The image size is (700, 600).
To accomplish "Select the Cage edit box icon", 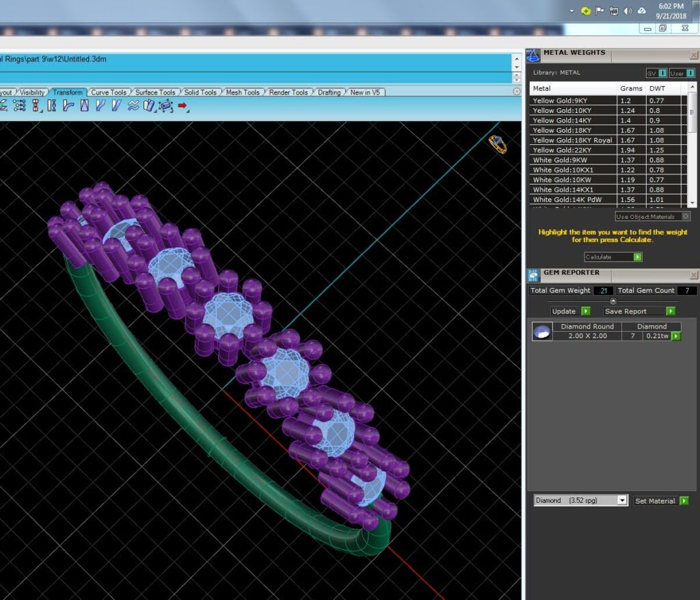I will tap(165, 106).
